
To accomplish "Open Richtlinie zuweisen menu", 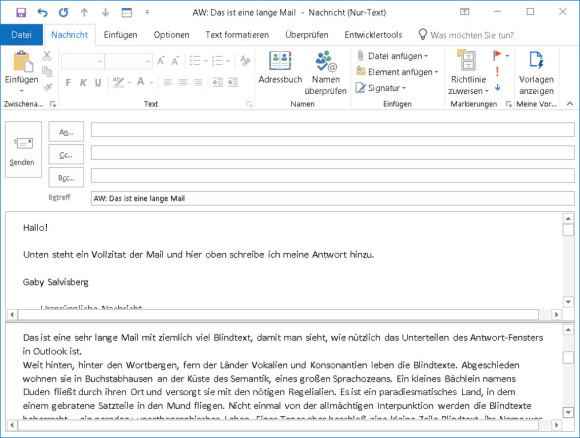I will [x=468, y=73].
